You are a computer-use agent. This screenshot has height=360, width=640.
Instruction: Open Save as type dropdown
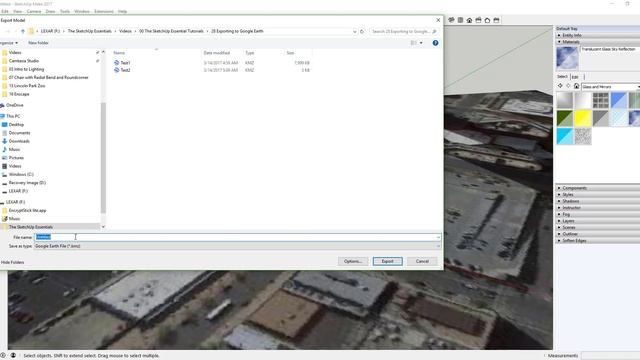coord(237,246)
